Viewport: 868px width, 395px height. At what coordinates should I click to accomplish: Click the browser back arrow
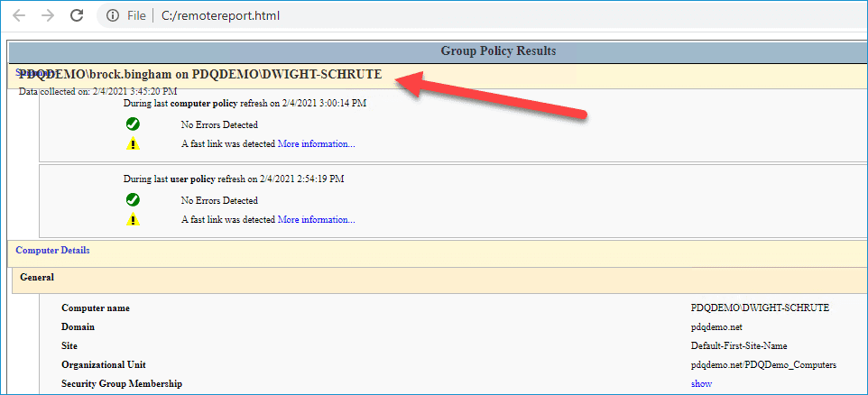pos(19,15)
